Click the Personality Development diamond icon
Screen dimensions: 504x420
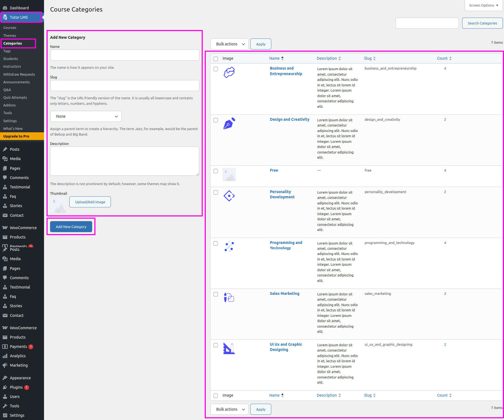[x=229, y=196]
